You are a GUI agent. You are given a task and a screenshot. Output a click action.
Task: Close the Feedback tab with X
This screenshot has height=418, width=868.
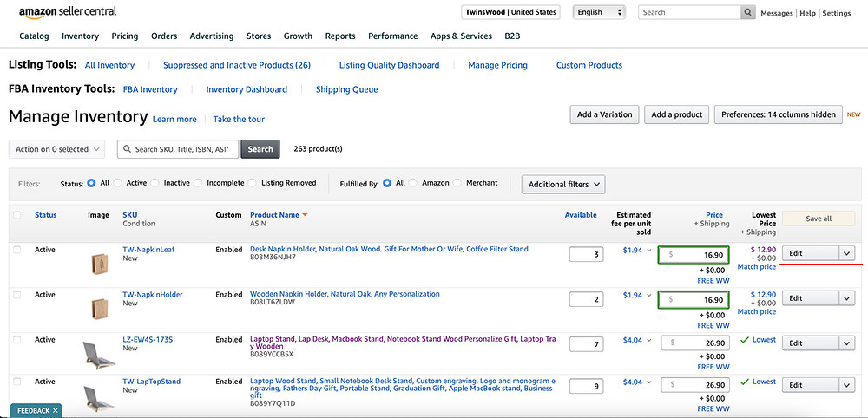[x=56, y=411]
